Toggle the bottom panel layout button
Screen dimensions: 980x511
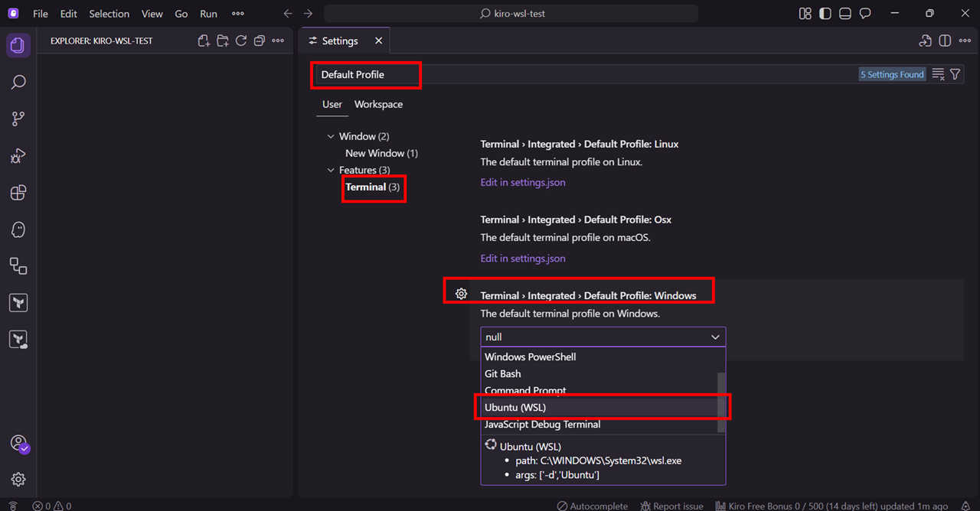[x=845, y=14]
